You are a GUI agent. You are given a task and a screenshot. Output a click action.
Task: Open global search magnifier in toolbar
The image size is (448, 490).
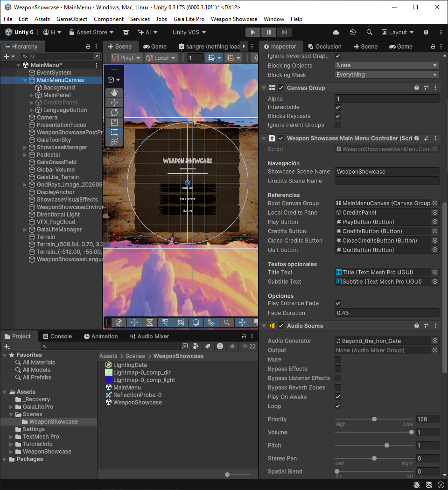pyautogui.click(x=369, y=32)
